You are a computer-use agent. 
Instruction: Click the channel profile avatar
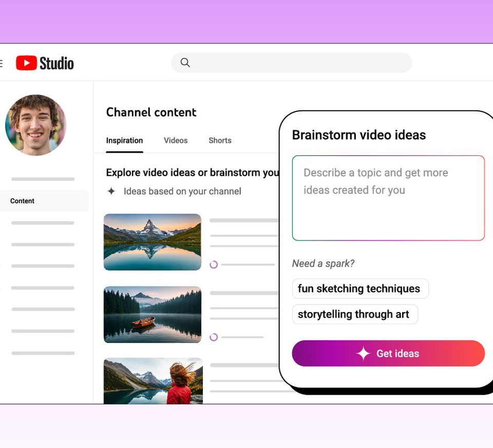tap(35, 125)
